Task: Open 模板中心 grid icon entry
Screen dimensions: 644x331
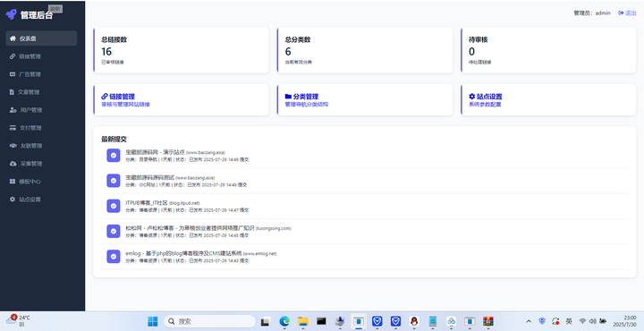Action: tap(41, 182)
